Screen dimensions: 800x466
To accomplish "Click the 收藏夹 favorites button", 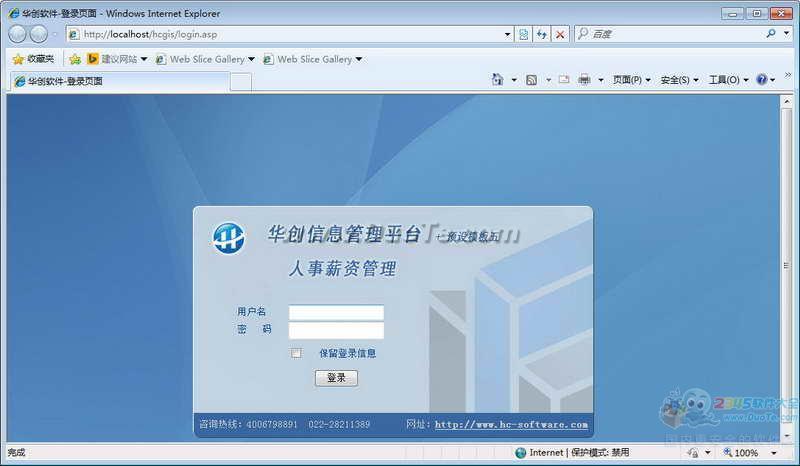I will click(x=33, y=59).
